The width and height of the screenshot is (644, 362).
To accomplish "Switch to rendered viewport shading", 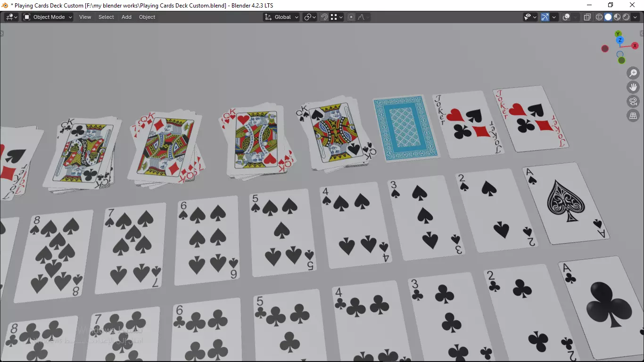I will point(626,17).
